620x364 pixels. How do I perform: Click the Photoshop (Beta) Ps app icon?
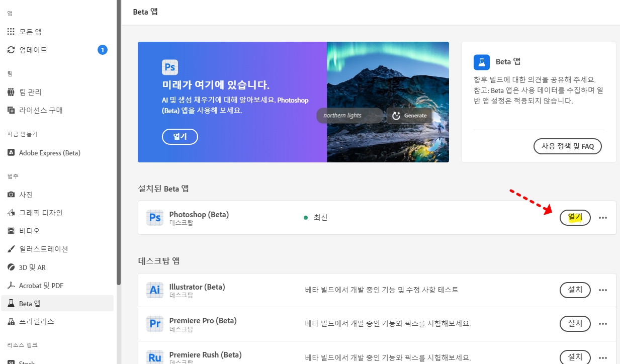(x=155, y=218)
